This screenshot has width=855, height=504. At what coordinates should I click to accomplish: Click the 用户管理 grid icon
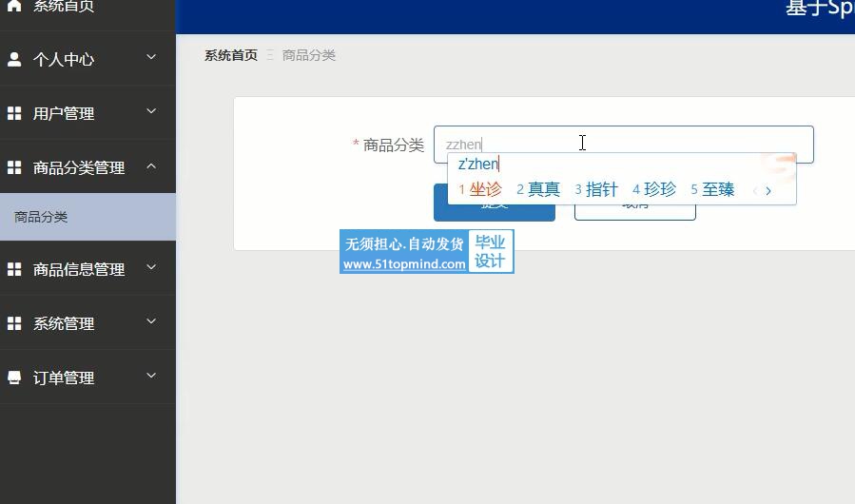click(x=14, y=113)
